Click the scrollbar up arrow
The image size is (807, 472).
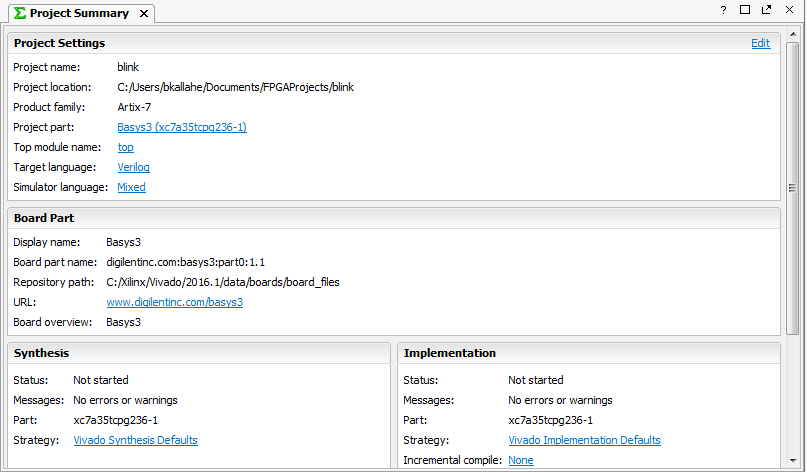click(x=793, y=34)
